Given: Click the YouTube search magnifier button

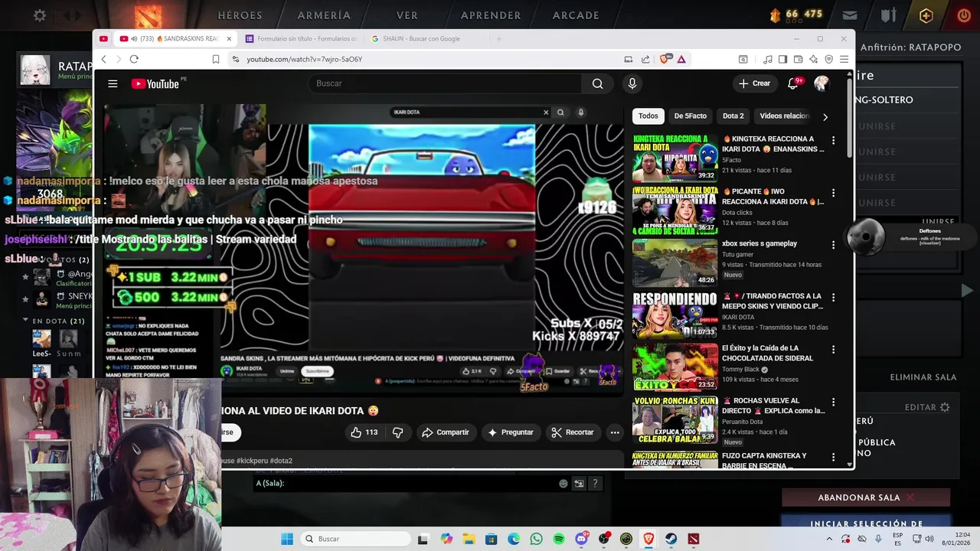Looking at the screenshot, I should point(597,83).
